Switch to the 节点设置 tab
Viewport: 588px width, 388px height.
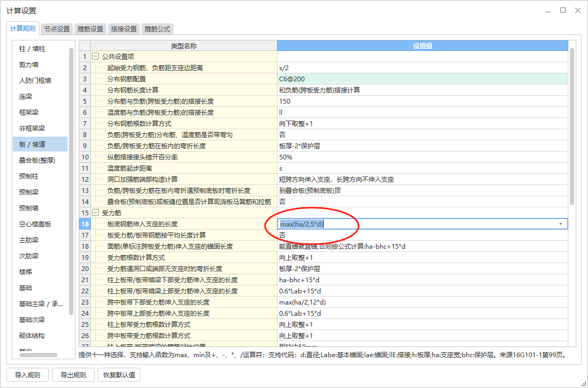tap(57, 29)
